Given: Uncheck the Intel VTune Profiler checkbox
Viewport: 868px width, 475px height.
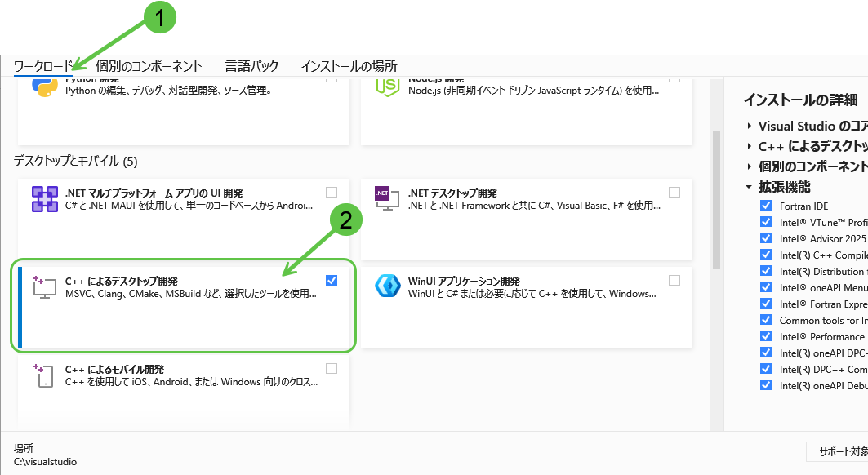Looking at the screenshot, I should pyautogui.click(x=766, y=221).
